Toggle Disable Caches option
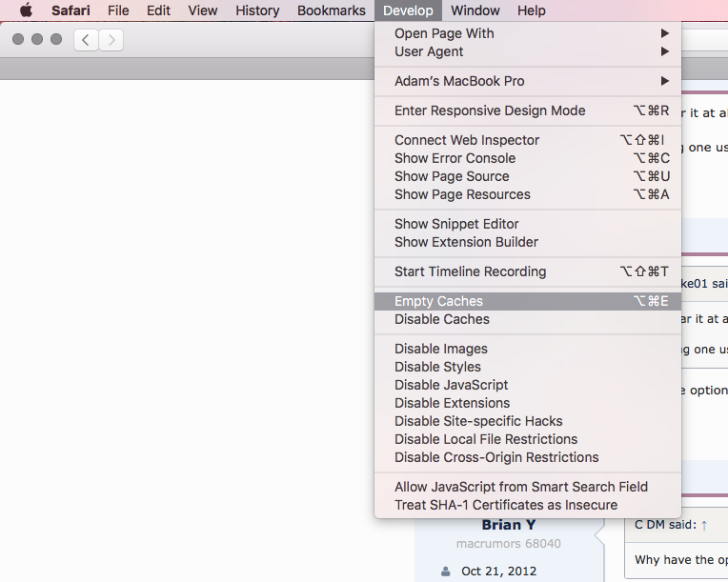Screen dimensions: 728x582 pos(528,319)
